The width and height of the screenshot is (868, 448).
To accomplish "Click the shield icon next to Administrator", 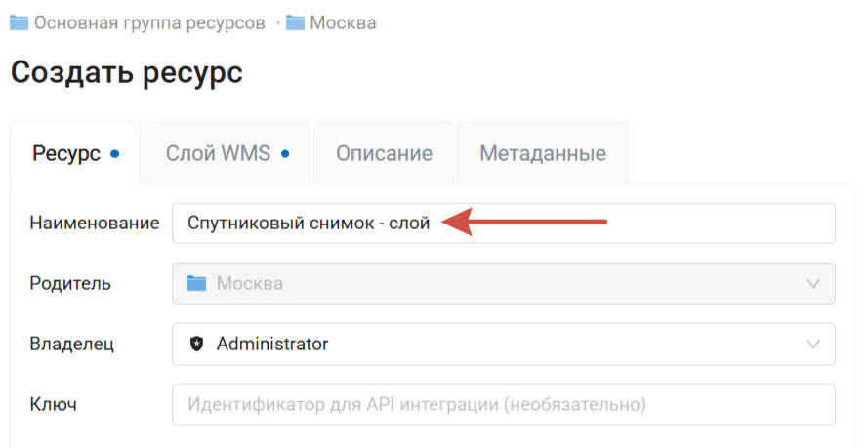I will click(197, 344).
